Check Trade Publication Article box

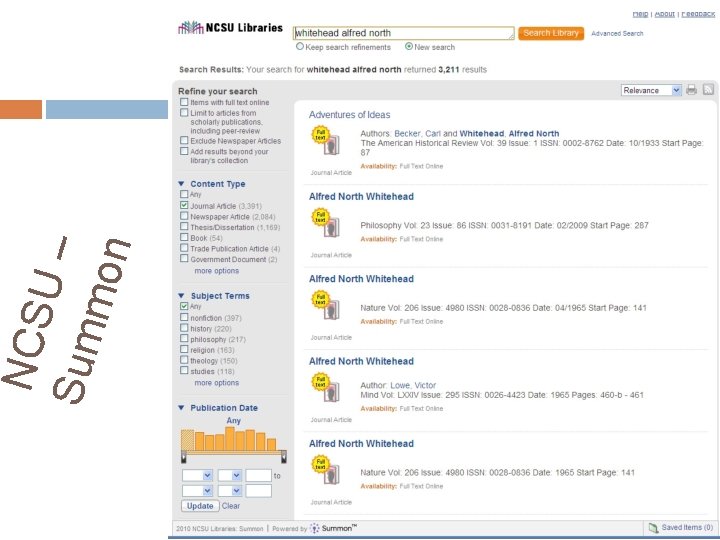click(184, 248)
